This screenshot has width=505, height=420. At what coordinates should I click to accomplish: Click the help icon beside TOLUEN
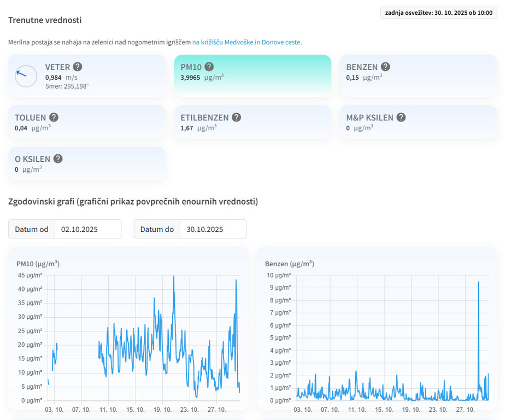[54, 117]
